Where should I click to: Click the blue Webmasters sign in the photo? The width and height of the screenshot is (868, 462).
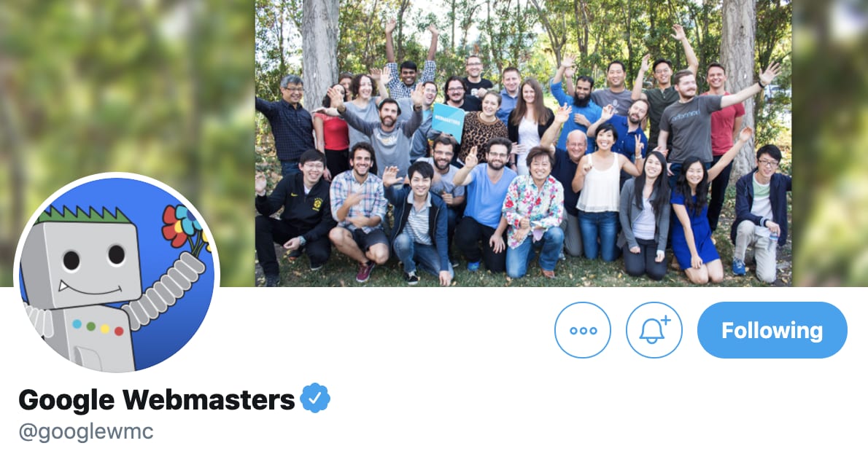(x=448, y=120)
